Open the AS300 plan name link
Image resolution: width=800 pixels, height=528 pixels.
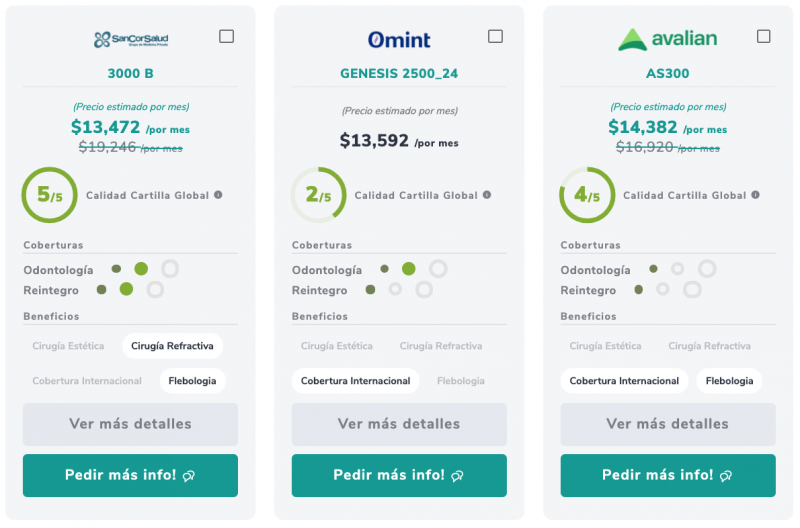point(667,73)
